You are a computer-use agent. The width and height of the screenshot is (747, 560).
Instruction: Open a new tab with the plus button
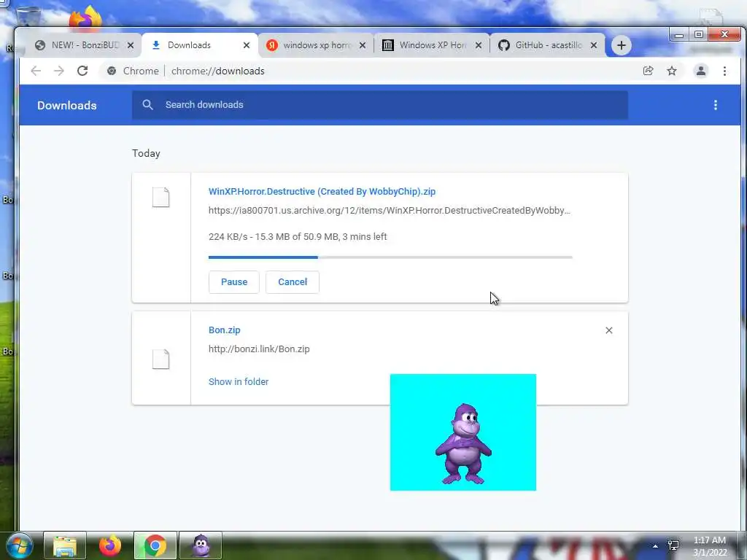click(622, 45)
